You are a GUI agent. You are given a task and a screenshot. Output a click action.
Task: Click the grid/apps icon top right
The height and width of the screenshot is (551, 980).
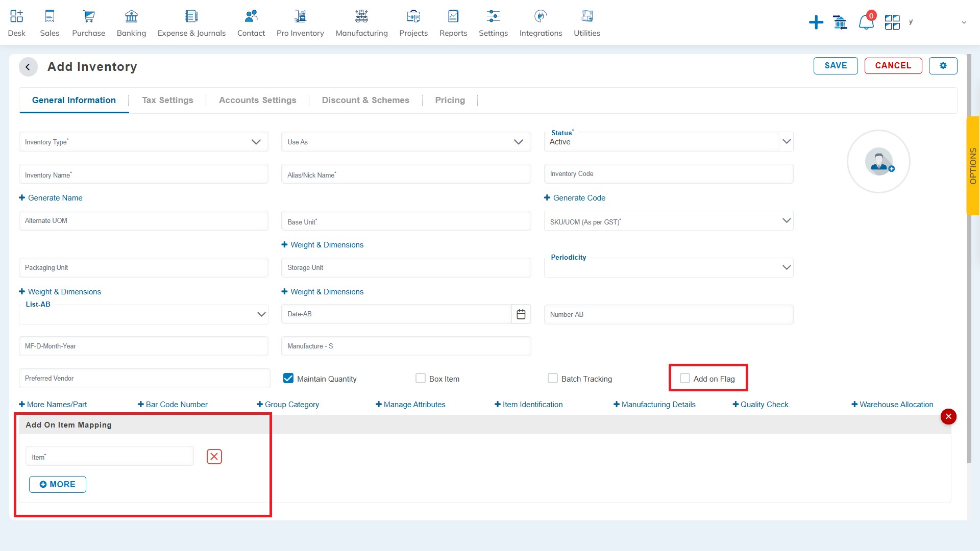[892, 21]
